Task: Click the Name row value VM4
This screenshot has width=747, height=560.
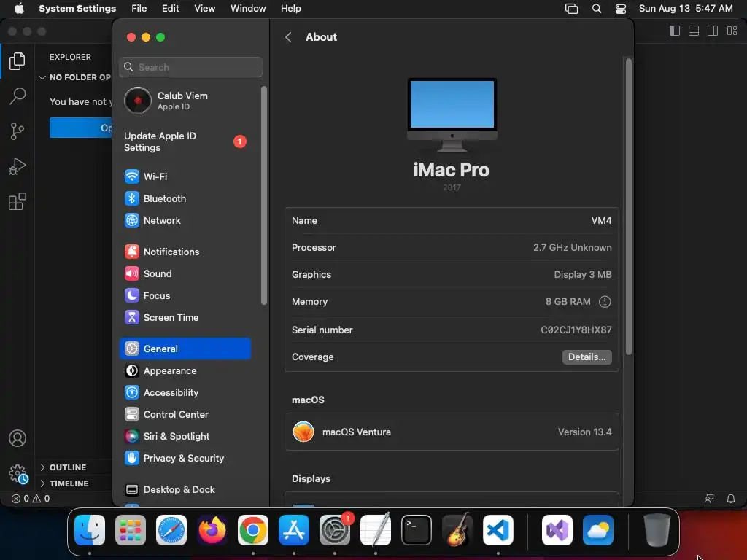Action: coord(601,220)
